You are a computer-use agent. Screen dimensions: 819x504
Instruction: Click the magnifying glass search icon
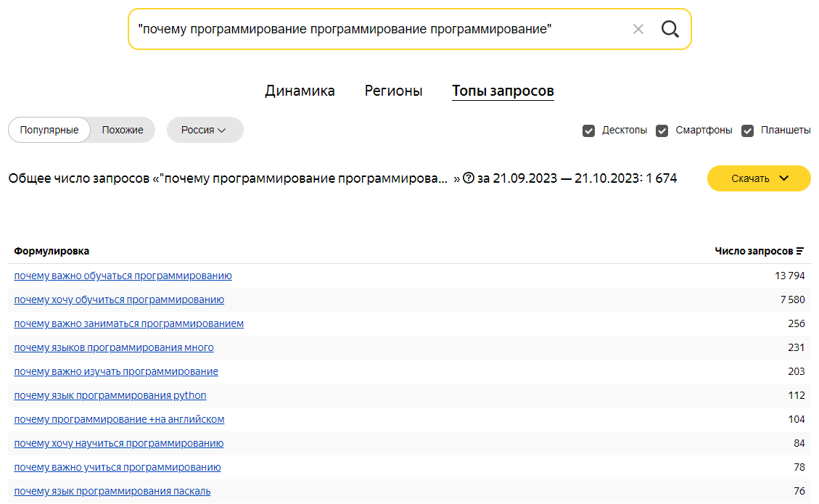(670, 29)
